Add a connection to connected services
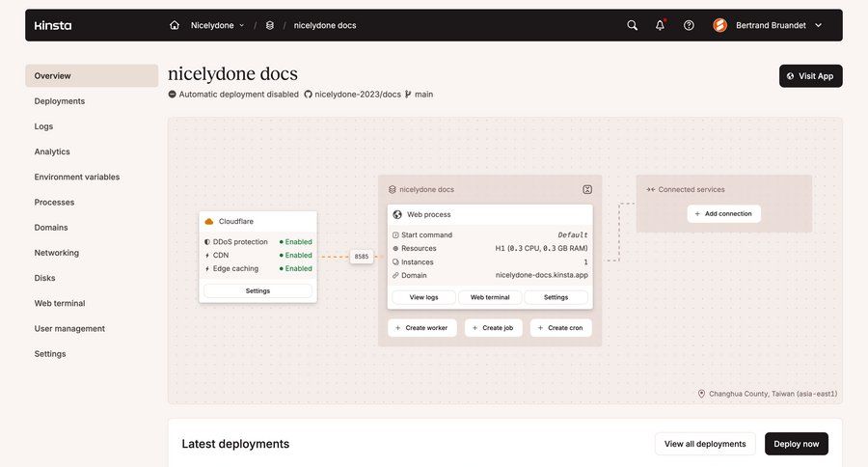 723,213
